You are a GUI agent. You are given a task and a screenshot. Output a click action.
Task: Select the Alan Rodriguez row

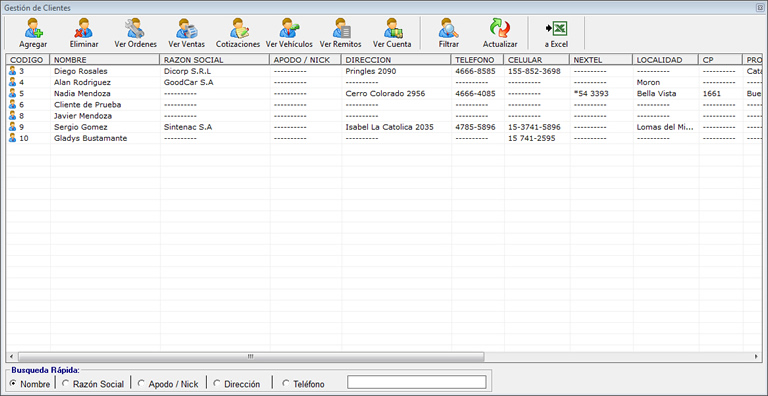coord(384,82)
